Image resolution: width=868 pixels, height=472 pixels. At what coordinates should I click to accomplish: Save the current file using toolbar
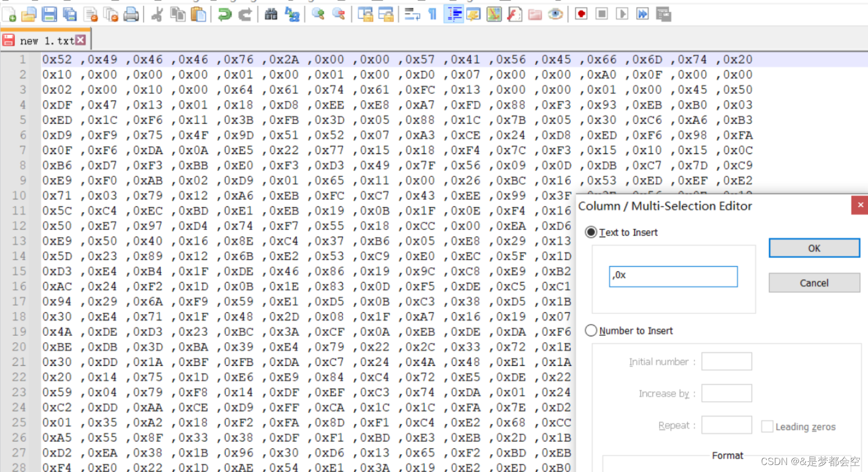click(x=49, y=14)
